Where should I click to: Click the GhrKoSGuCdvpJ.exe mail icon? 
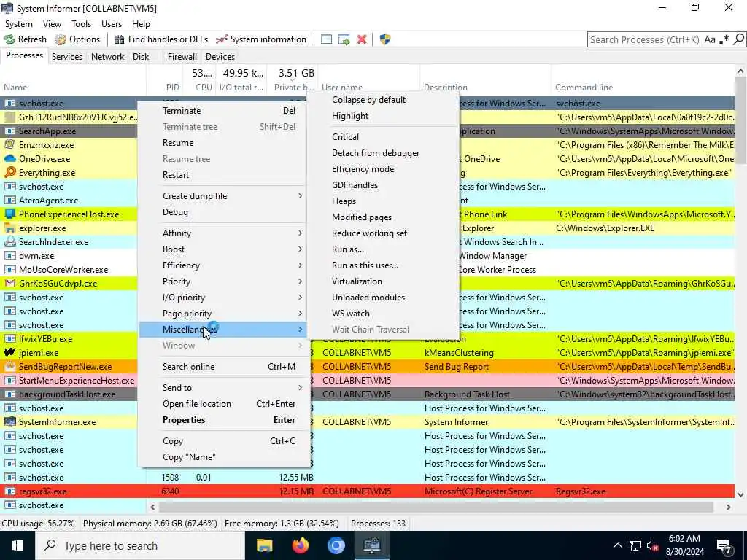coord(9,284)
